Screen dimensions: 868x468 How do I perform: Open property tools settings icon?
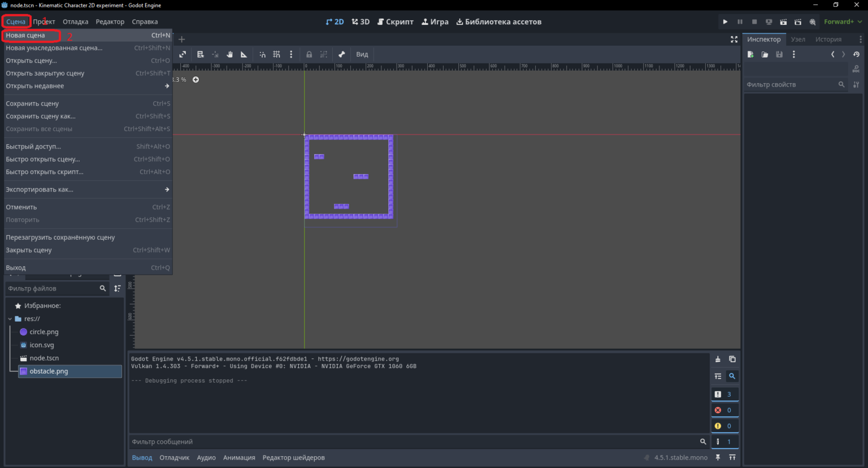[856, 85]
